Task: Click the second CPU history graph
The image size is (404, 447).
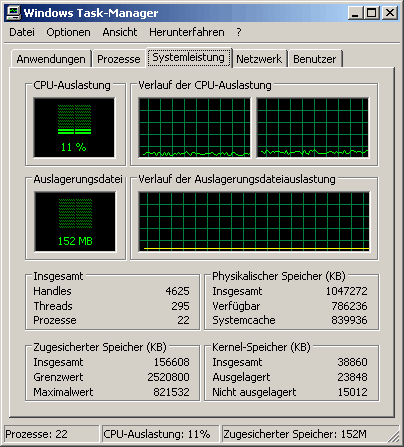Action: 313,128
